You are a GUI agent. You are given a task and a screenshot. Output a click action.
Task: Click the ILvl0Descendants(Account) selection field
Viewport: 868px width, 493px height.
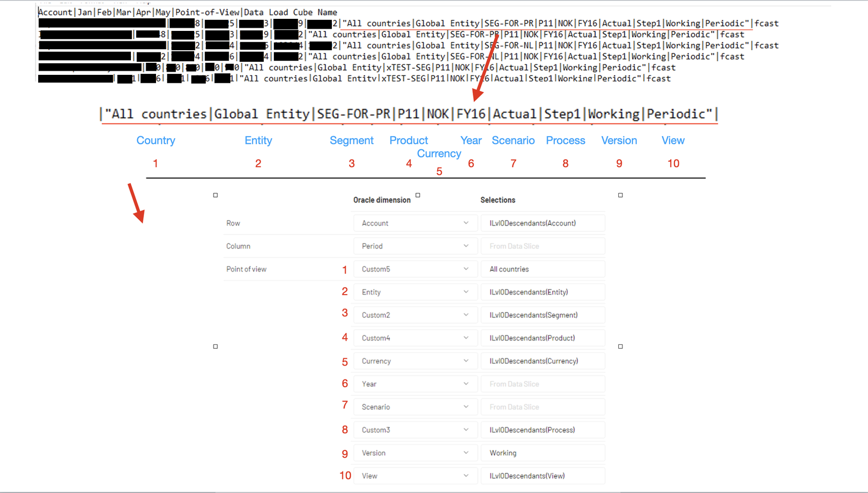pyautogui.click(x=543, y=223)
